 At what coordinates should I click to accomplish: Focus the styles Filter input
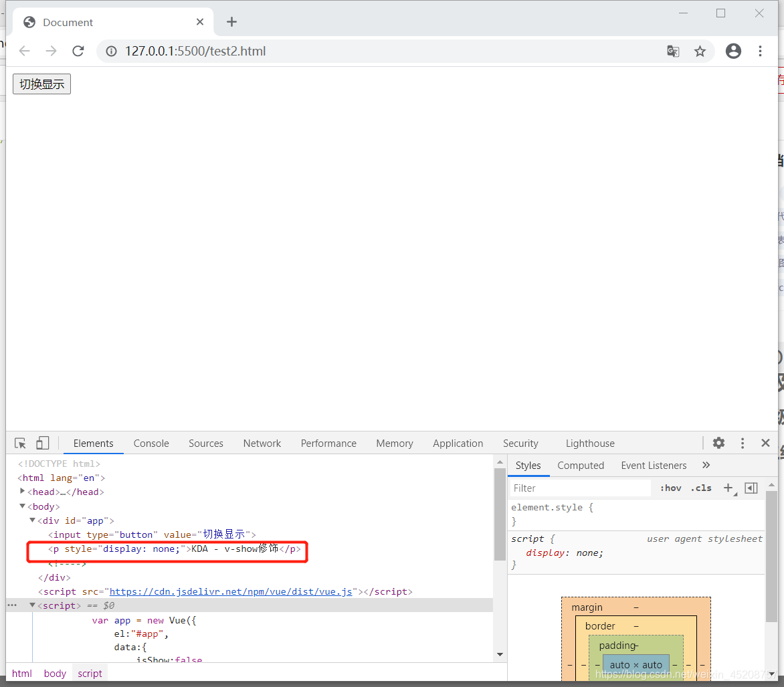coord(580,488)
